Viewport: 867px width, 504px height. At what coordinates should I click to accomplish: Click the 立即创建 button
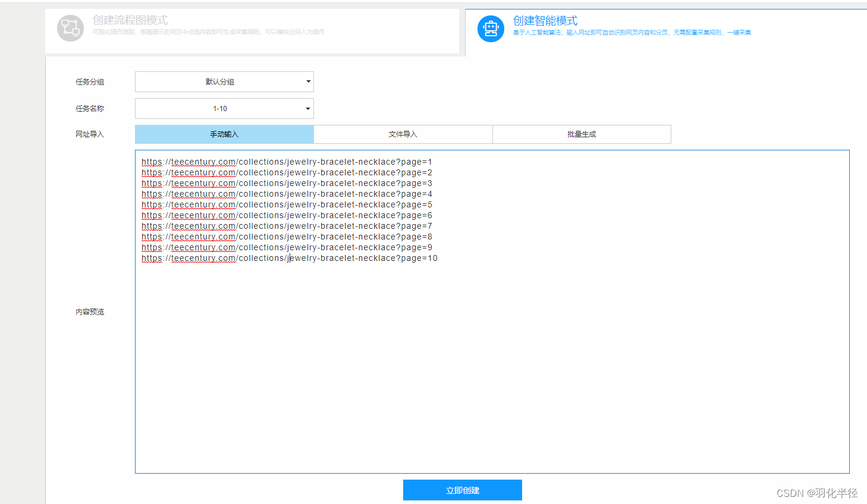point(463,490)
